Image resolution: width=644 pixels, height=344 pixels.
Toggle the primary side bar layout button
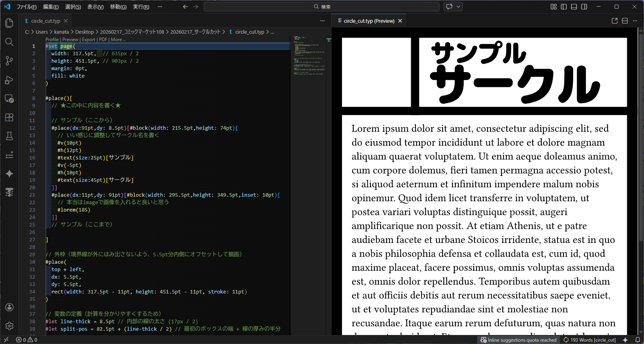click(564, 7)
